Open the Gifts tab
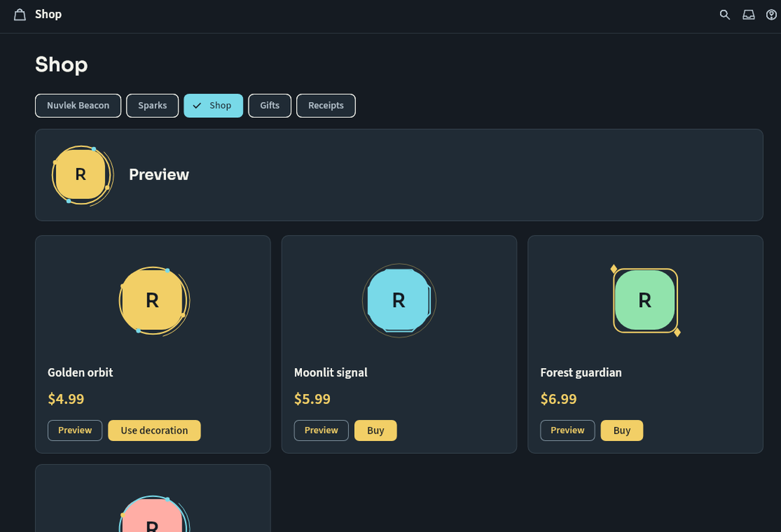The image size is (781, 532). 269,105
